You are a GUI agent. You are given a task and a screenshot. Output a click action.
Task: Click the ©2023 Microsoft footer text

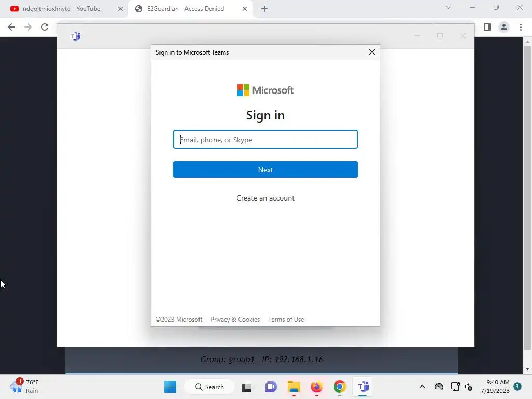click(179, 320)
